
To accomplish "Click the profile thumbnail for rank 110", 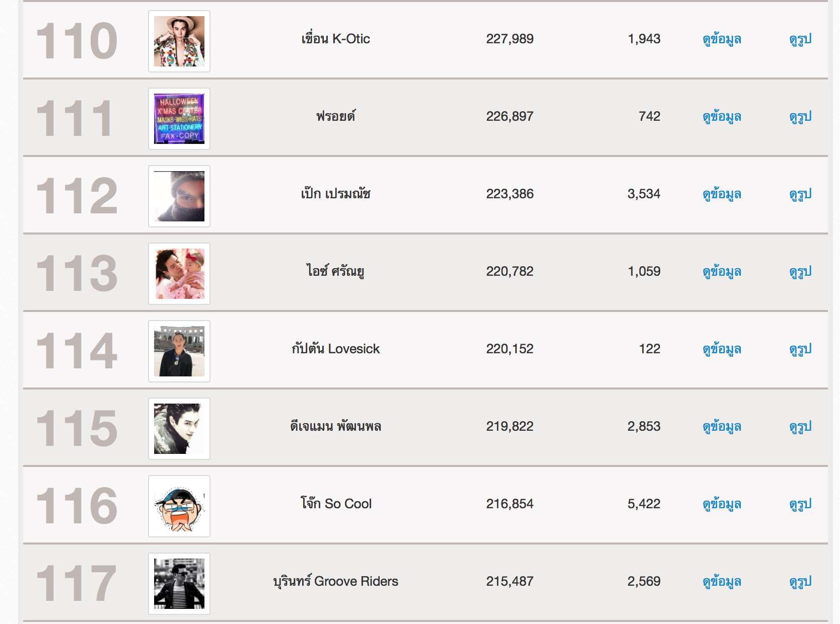I will click(179, 41).
